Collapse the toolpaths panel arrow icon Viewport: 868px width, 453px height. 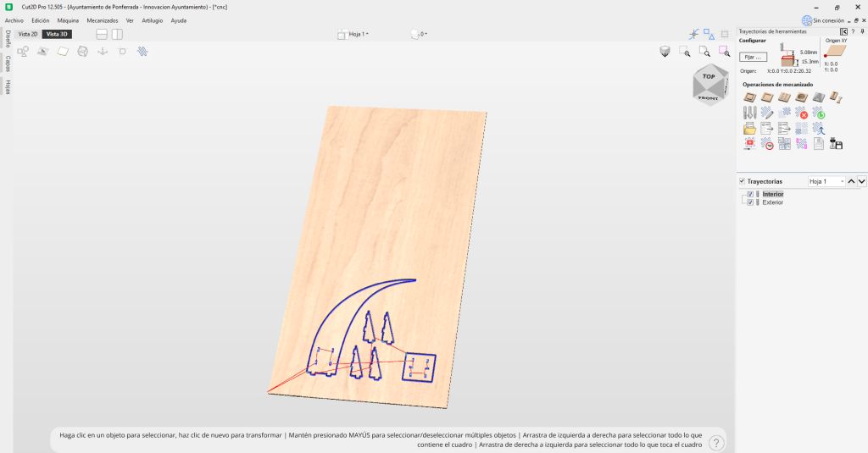point(843,31)
